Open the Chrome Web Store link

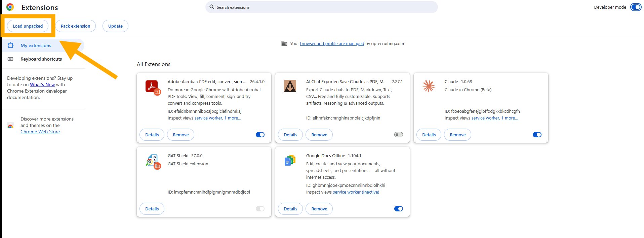point(40,132)
